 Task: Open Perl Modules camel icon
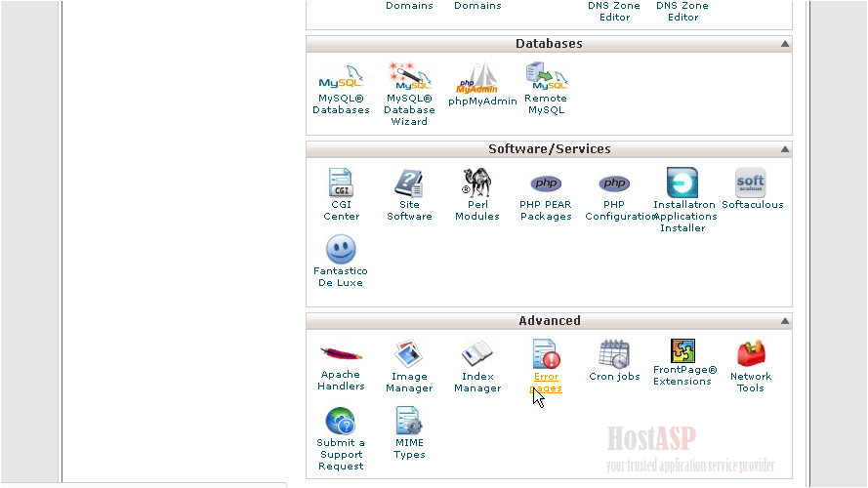pyautogui.click(x=476, y=183)
